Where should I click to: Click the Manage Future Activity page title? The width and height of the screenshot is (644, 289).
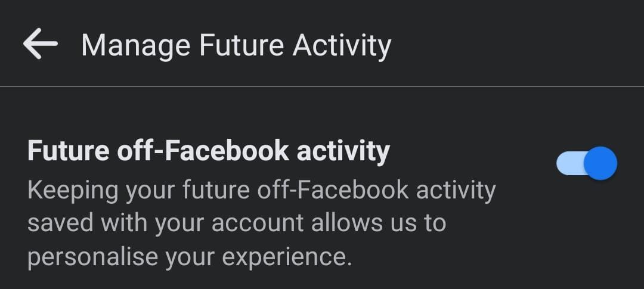(x=236, y=46)
